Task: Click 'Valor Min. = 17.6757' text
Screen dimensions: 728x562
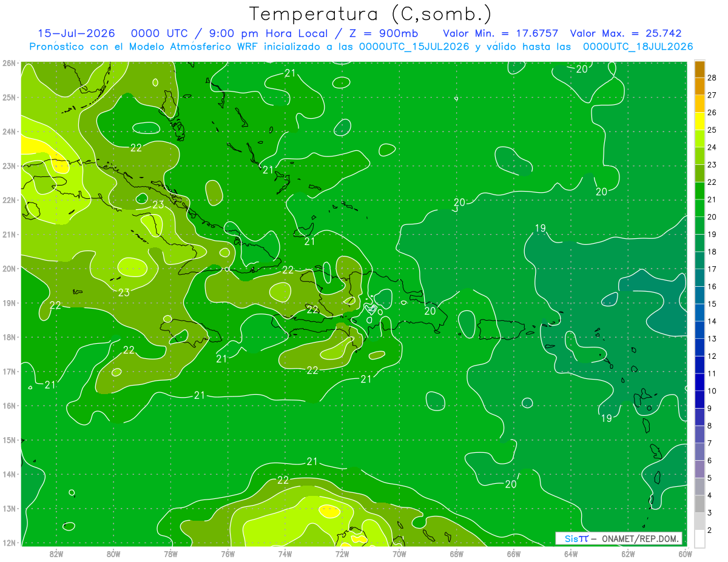Action: (501, 33)
